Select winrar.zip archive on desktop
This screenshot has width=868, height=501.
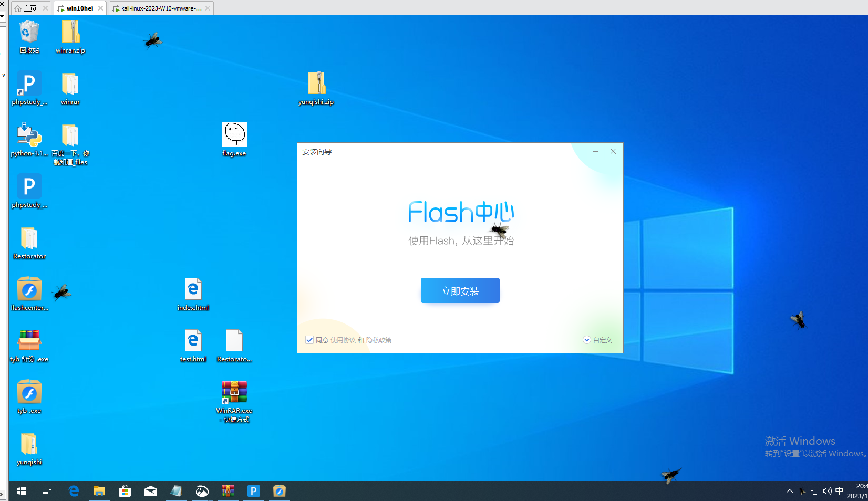[x=70, y=36]
